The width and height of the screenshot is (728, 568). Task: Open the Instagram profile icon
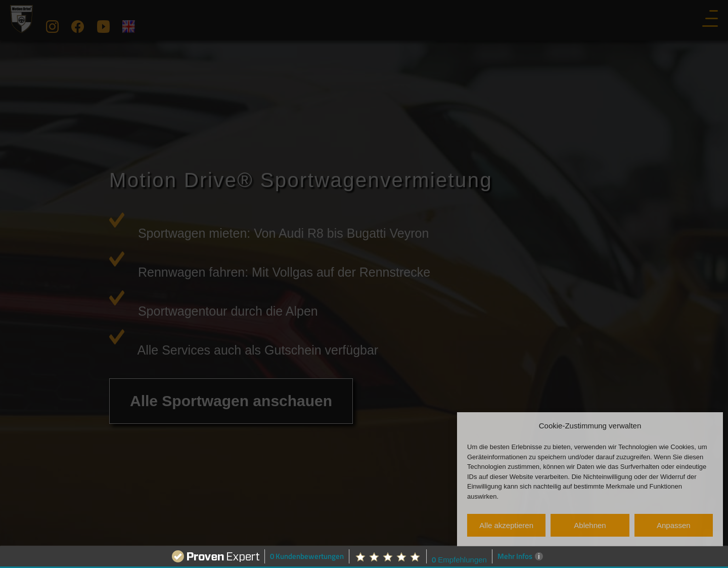52,26
